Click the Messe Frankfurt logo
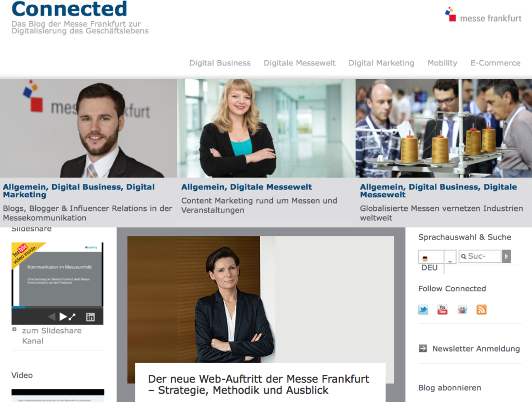 483,15
